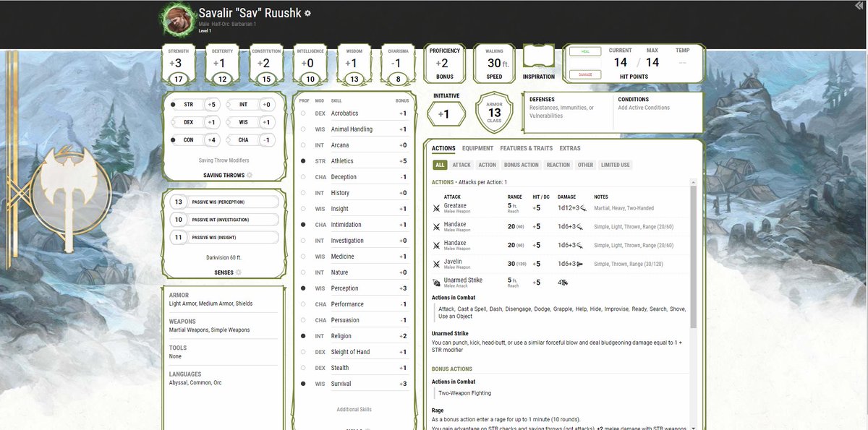Screen dimensions: 868x430
Task: Click the Two-Weapon Fighting bonus action
Action: [x=464, y=393]
